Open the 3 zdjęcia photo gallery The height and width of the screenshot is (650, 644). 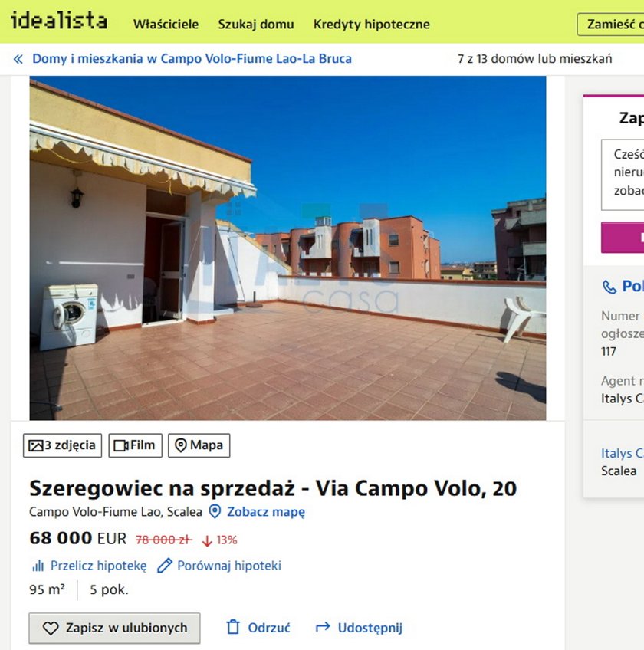click(x=62, y=445)
